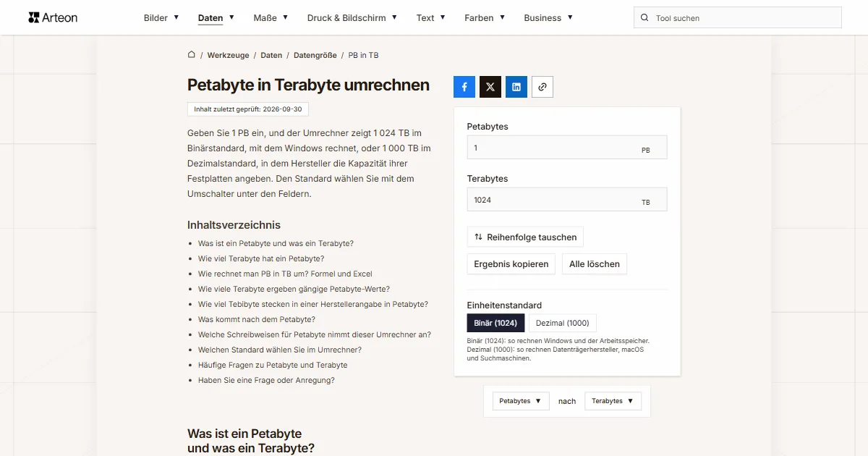Open the source unit Petabytes dropdown
868x456 pixels.
[x=521, y=401]
